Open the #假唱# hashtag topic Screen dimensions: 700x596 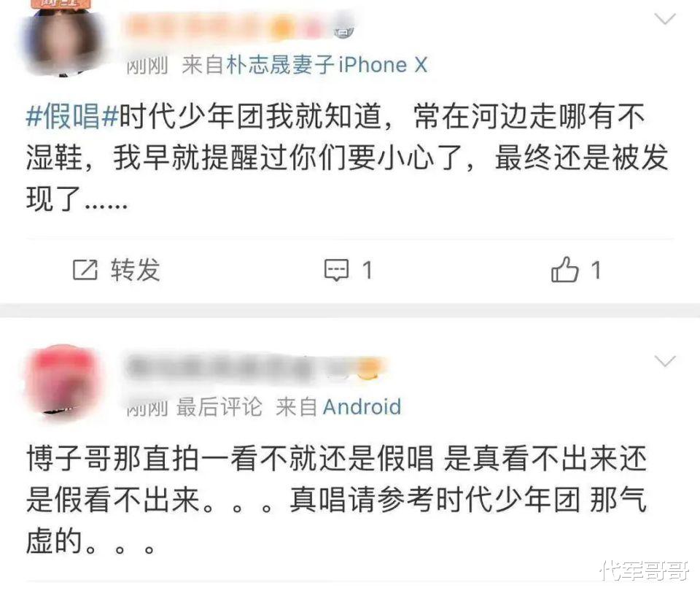click(x=72, y=116)
